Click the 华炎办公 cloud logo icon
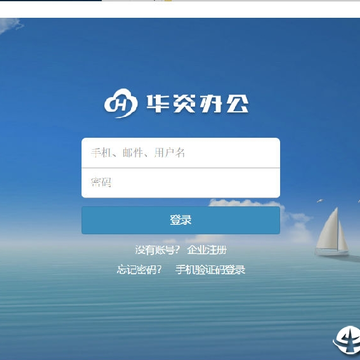 (121, 104)
